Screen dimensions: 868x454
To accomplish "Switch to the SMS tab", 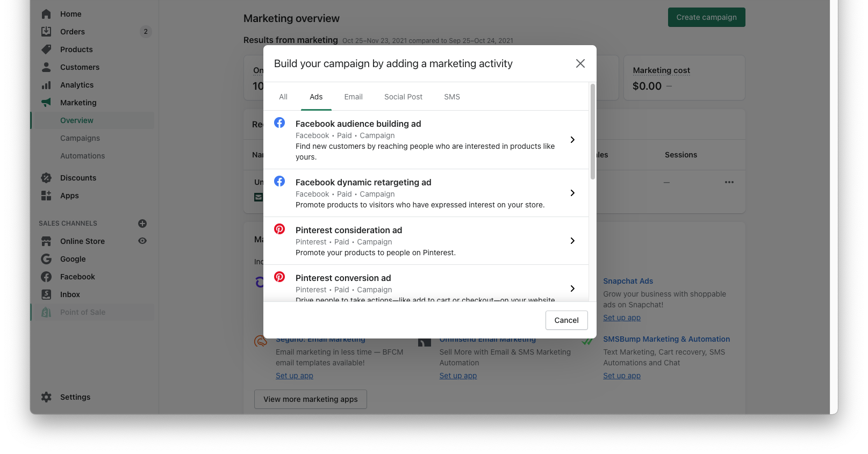I will pos(452,97).
